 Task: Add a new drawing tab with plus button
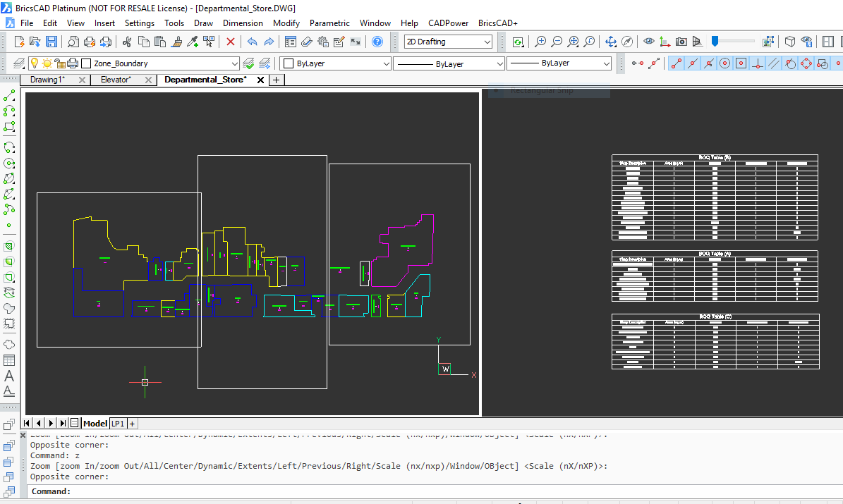tap(276, 80)
